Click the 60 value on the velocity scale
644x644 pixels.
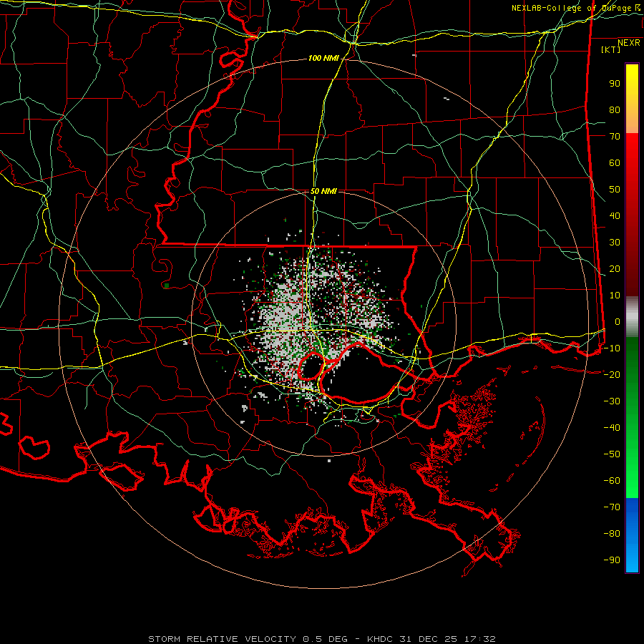pyautogui.click(x=615, y=163)
